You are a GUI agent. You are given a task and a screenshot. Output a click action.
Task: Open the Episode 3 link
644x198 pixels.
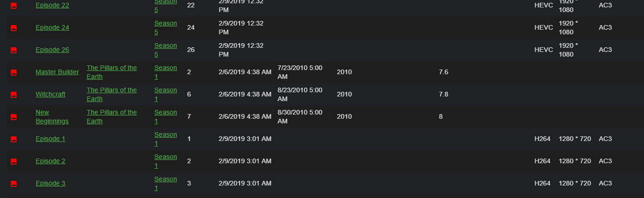(x=50, y=183)
